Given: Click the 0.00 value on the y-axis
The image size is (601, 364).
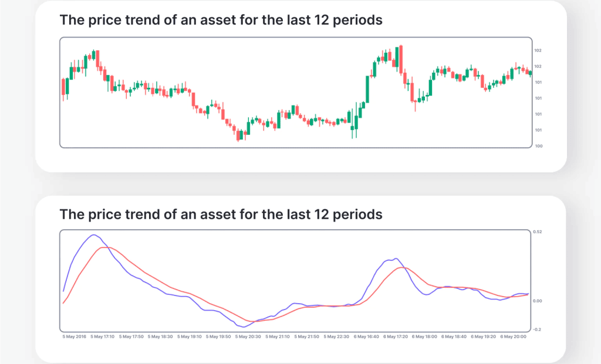Looking at the screenshot, I should (537, 301).
